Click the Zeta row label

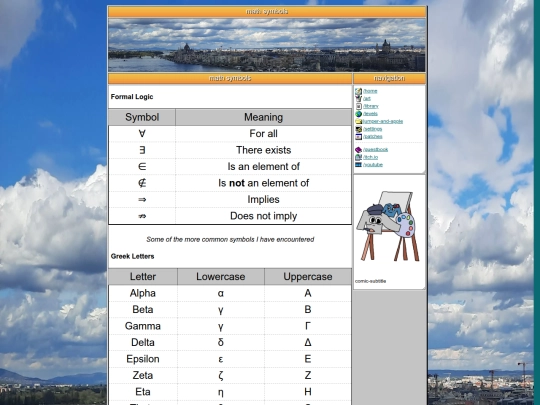(x=143, y=375)
